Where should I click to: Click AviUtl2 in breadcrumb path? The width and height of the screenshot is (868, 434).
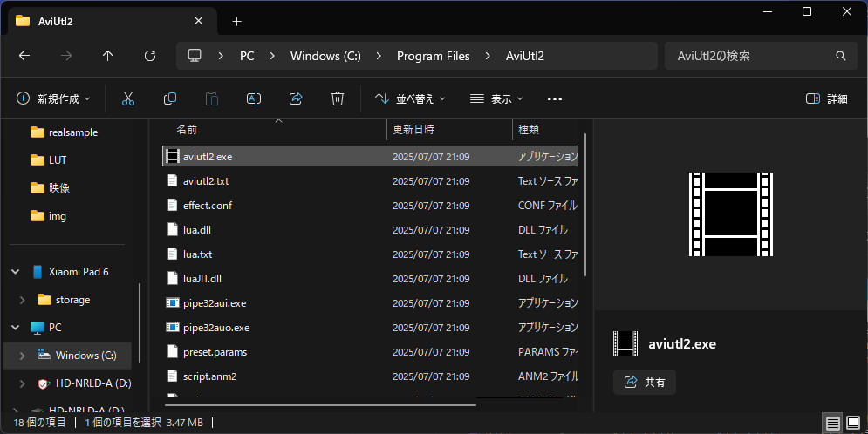point(525,56)
